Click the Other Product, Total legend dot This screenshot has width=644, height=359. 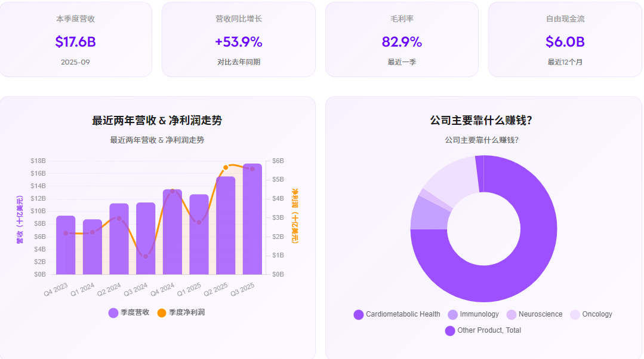451,329
